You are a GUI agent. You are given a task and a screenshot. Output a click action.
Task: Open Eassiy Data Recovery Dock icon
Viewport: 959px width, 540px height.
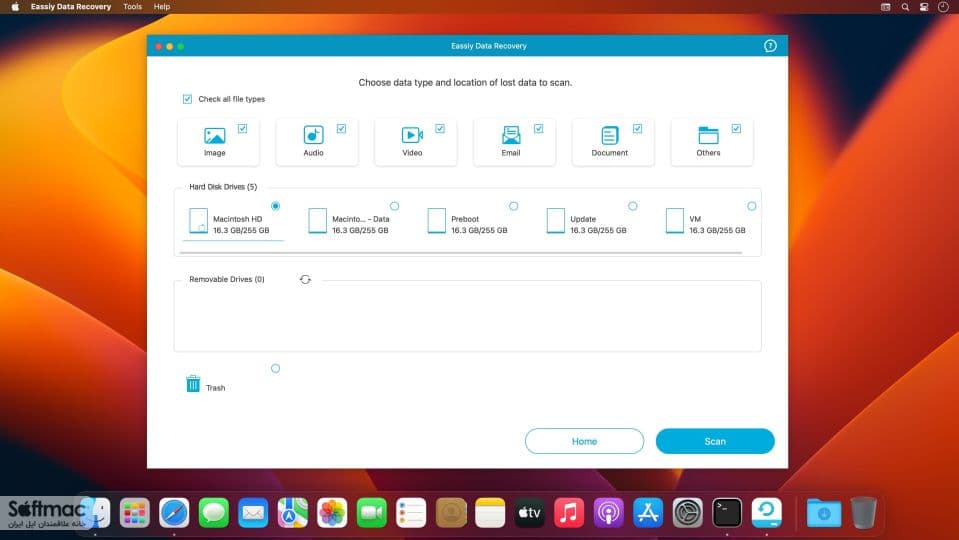click(x=766, y=512)
